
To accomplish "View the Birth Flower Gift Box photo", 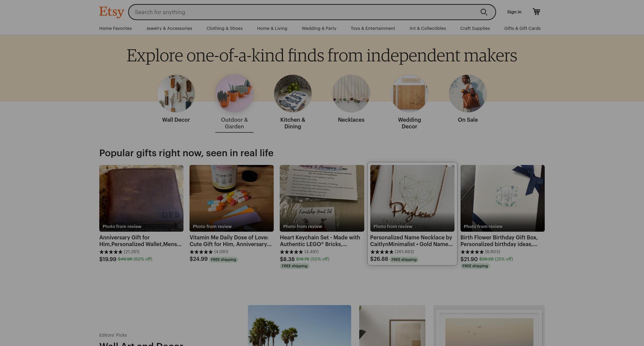I will [x=502, y=198].
